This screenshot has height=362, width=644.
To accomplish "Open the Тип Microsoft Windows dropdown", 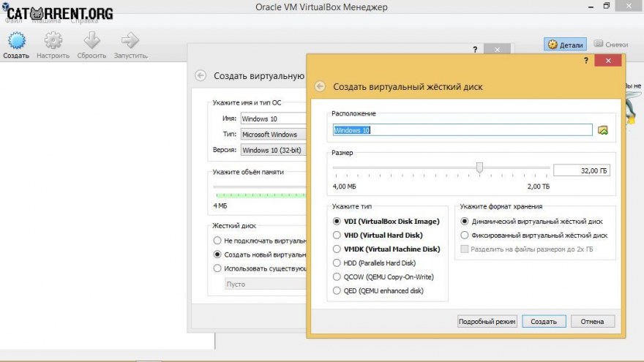I will (273, 135).
